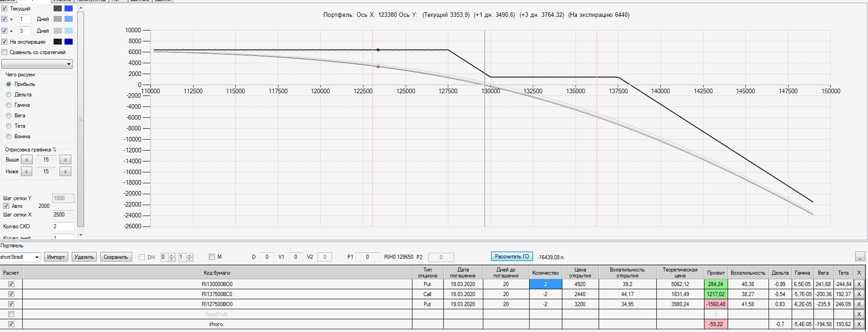Increase the Ниже range with the right arrow
The width and height of the screenshot is (868, 332).
click(65, 171)
